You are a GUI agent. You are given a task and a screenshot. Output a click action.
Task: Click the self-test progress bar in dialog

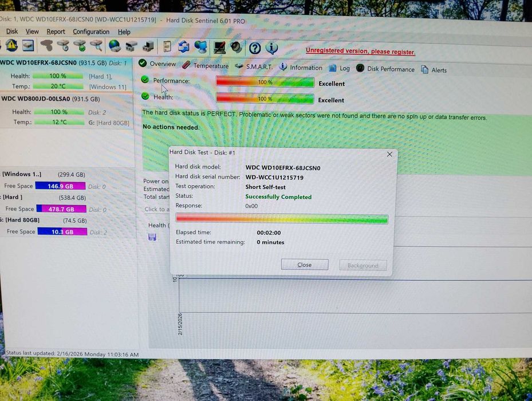click(x=282, y=219)
